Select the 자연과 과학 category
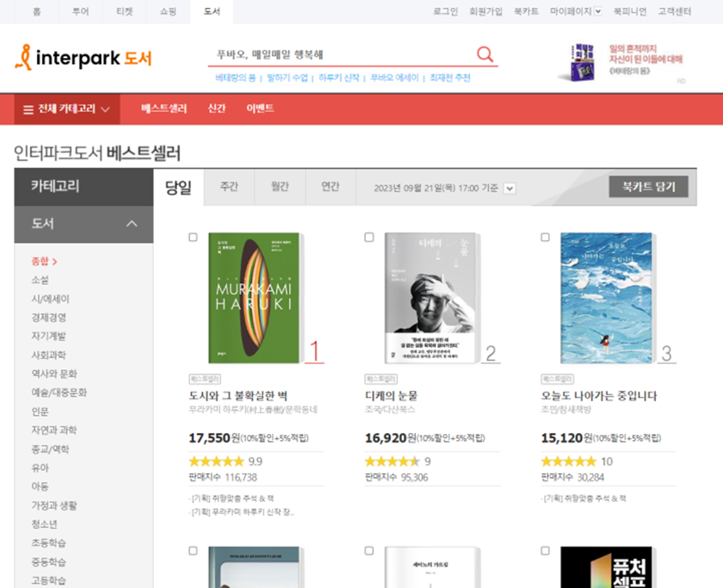This screenshot has width=723, height=588. [54, 430]
